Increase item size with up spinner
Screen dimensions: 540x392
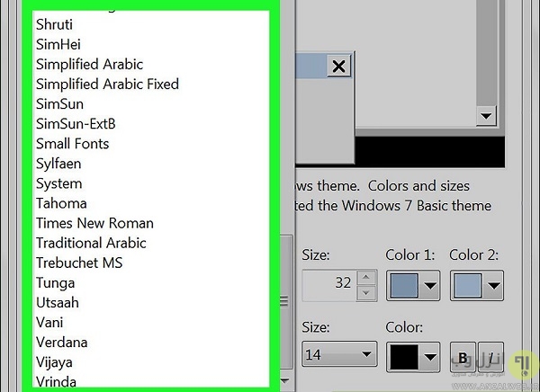(366, 278)
